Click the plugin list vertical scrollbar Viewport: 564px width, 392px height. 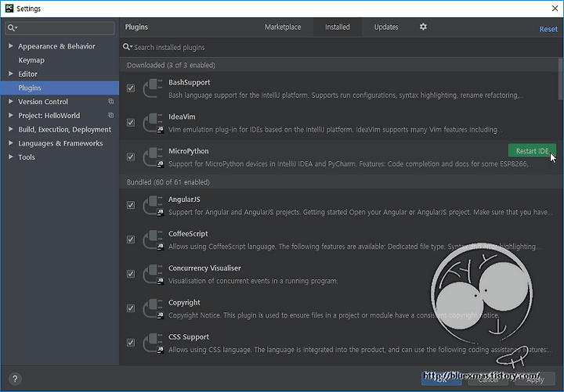(560, 79)
